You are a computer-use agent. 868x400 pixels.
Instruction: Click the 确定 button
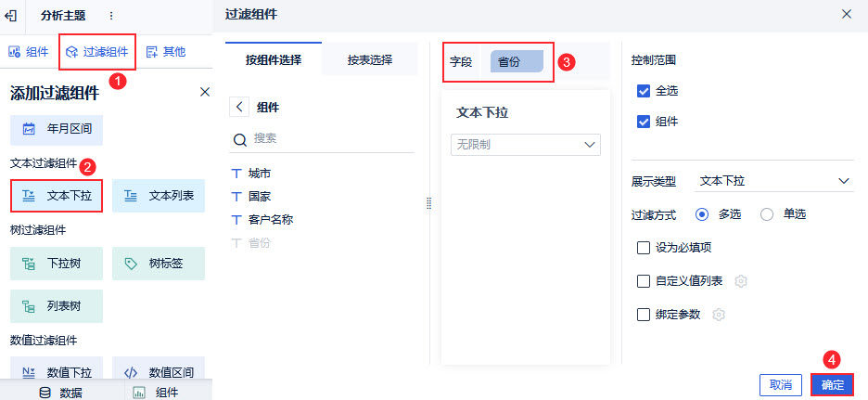click(x=833, y=385)
